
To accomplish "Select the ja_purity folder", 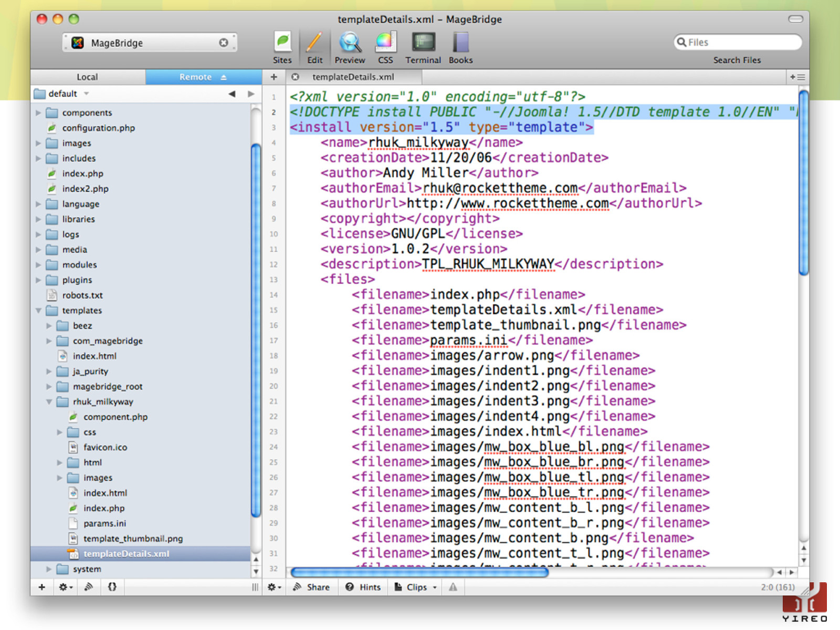I will 90,371.
